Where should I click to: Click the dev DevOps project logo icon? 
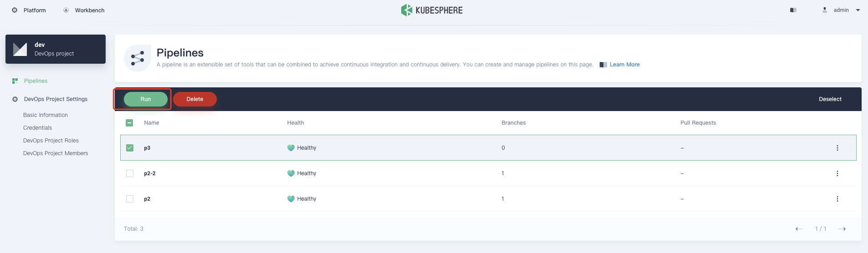(20, 49)
